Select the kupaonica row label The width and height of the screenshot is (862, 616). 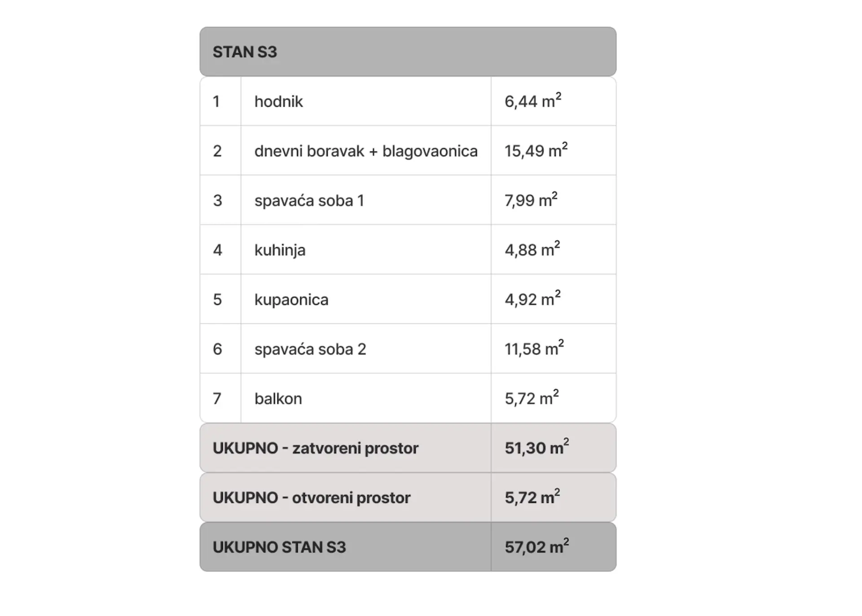click(291, 300)
